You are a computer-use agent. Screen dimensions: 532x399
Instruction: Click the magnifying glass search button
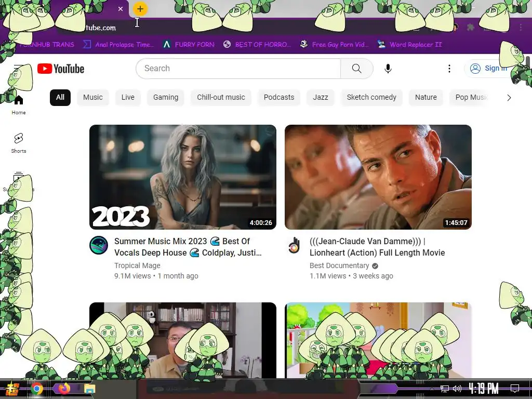pyautogui.click(x=356, y=69)
